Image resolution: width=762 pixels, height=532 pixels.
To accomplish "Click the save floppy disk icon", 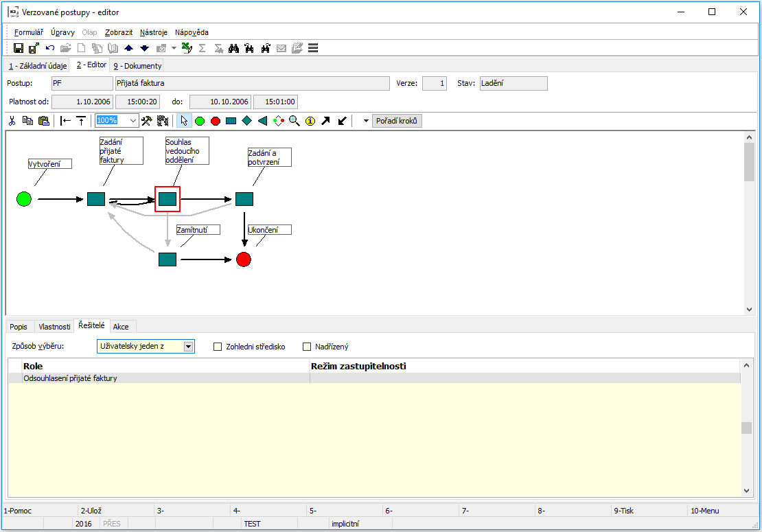I will pyautogui.click(x=19, y=48).
